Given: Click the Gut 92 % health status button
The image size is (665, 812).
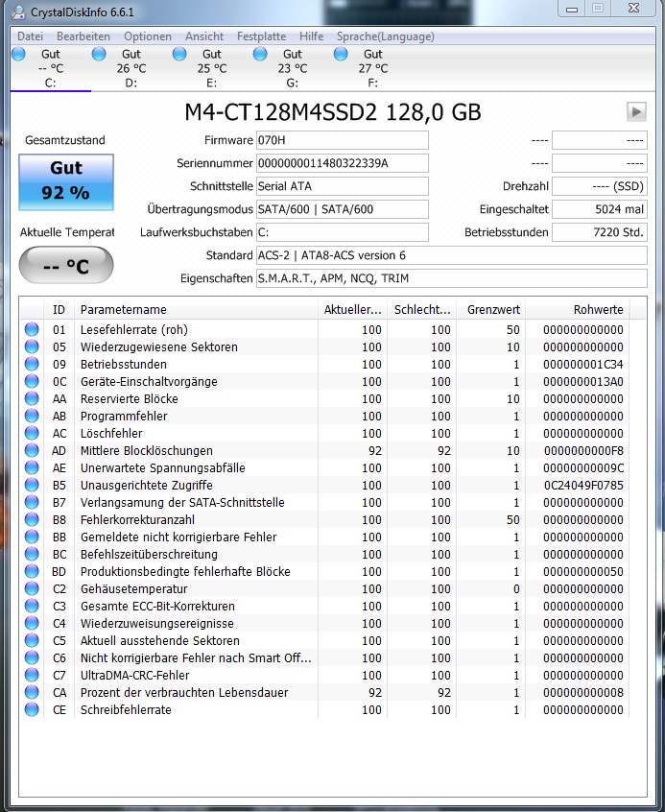Looking at the screenshot, I should tap(66, 182).
